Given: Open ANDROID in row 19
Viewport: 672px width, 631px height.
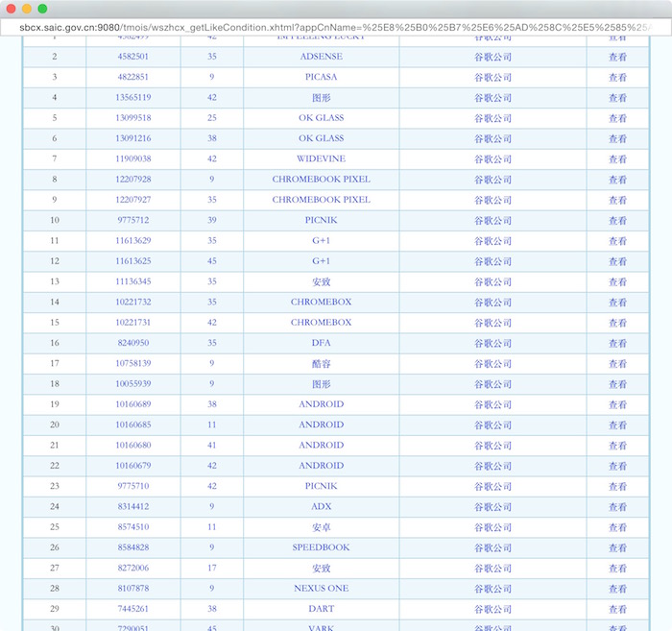Looking at the screenshot, I should click(x=321, y=404).
